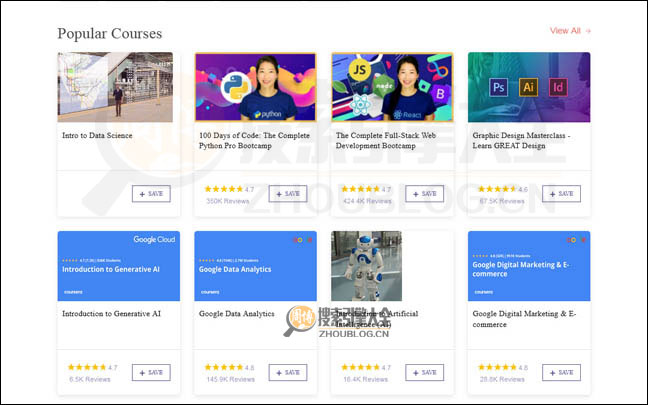Click the 18.4K Reviews text
The height and width of the screenshot is (405, 648).
(365, 379)
